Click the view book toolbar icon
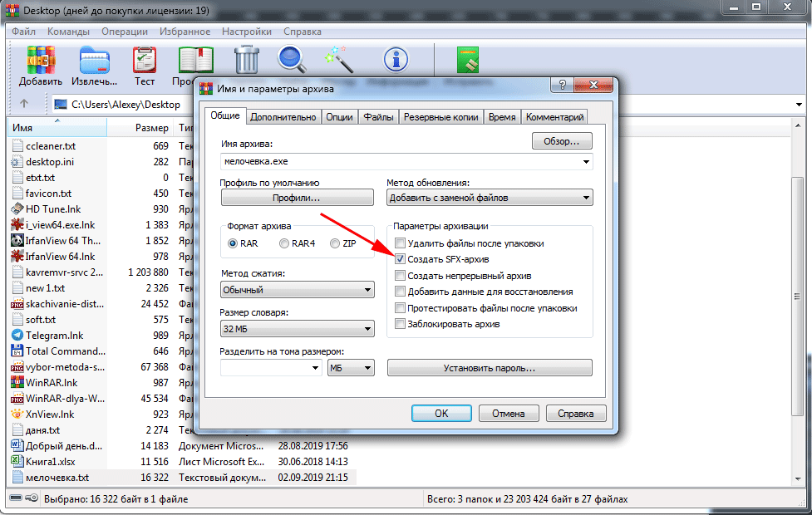This screenshot has width=812, height=515. (196, 60)
